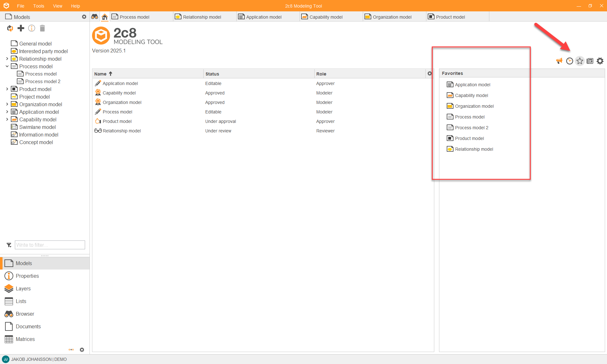607x364 pixels.
Task: Open the news list icon
Action: [590, 61]
